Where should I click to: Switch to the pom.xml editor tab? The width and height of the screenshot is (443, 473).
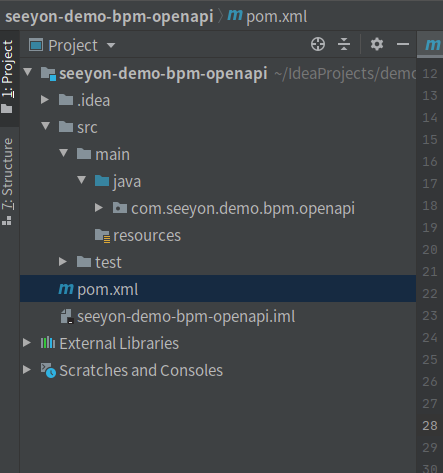[x=431, y=44]
